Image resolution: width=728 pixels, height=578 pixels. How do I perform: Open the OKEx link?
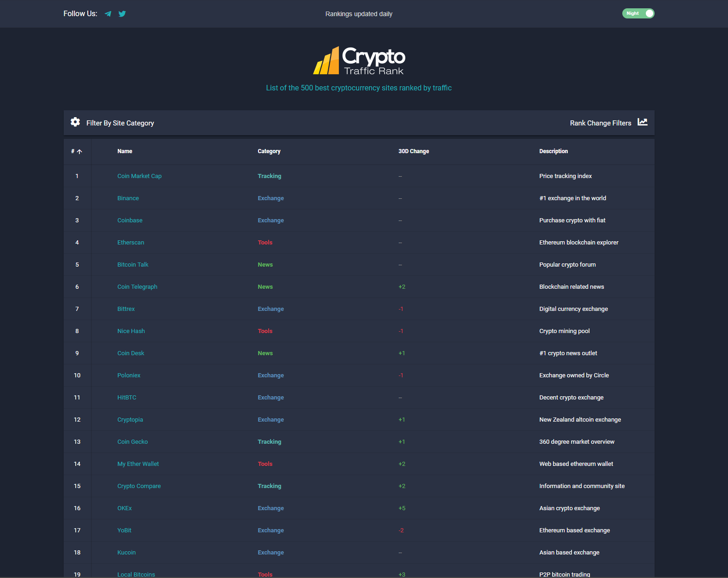tap(125, 508)
